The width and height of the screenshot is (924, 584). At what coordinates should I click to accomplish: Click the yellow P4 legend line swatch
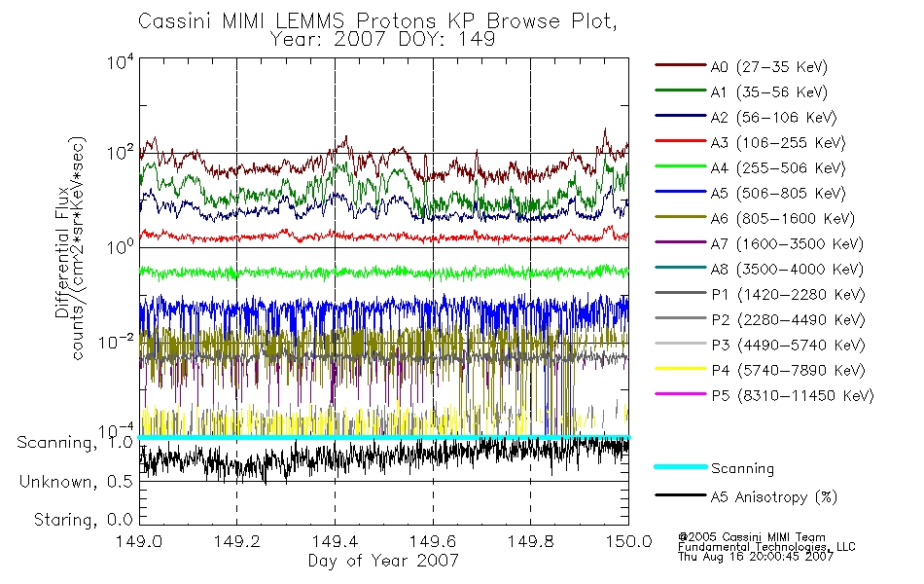pos(680,369)
